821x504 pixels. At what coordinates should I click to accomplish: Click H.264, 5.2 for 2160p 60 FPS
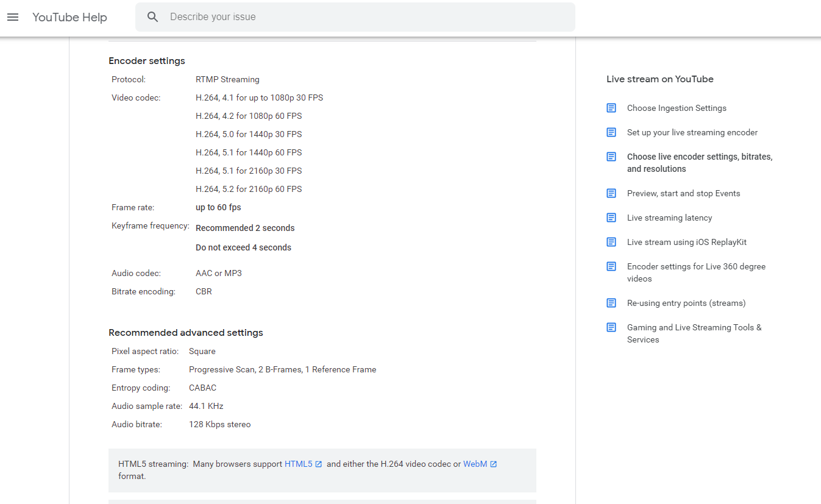(249, 189)
